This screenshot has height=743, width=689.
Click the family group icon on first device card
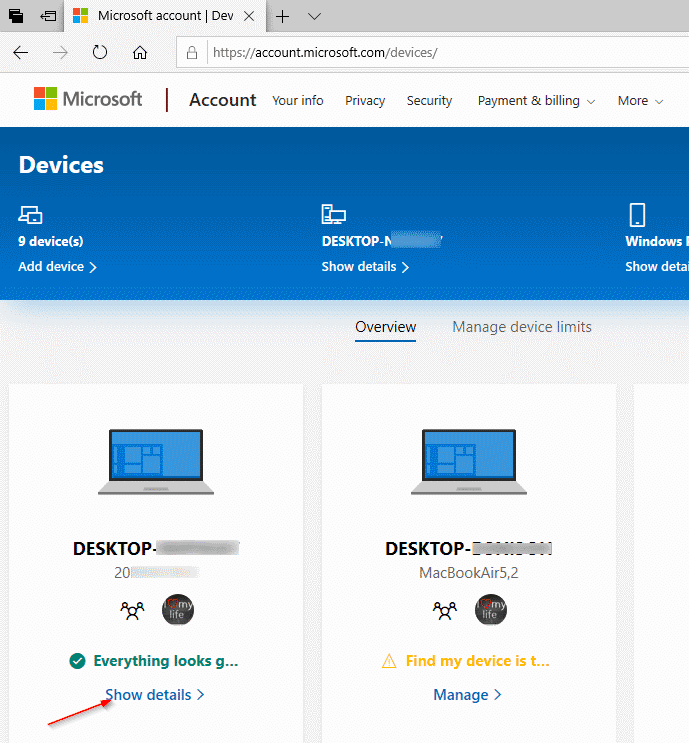[132, 610]
